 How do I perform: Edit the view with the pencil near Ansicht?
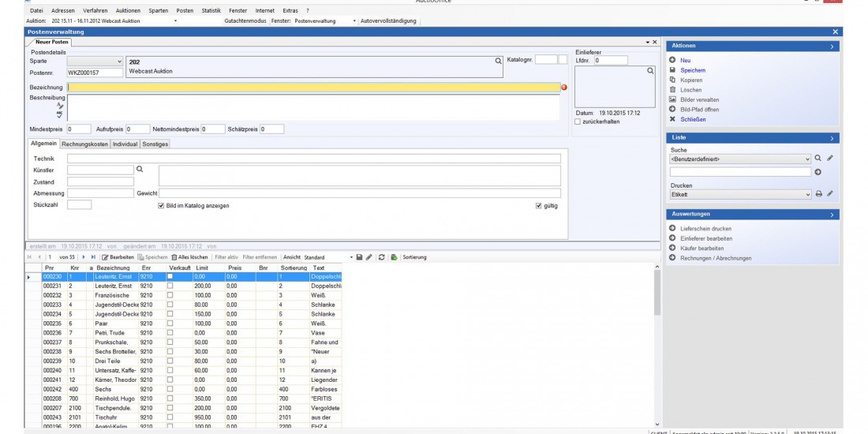pos(369,257)
